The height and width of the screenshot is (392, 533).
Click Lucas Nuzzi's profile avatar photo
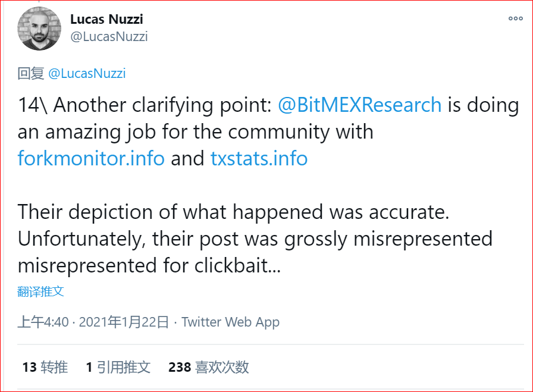pos(39,29)
